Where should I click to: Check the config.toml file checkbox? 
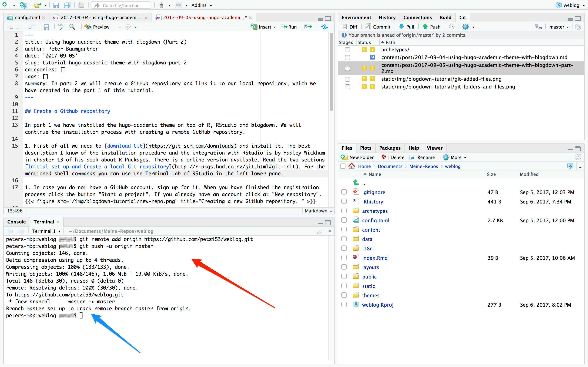pos(344,220)
